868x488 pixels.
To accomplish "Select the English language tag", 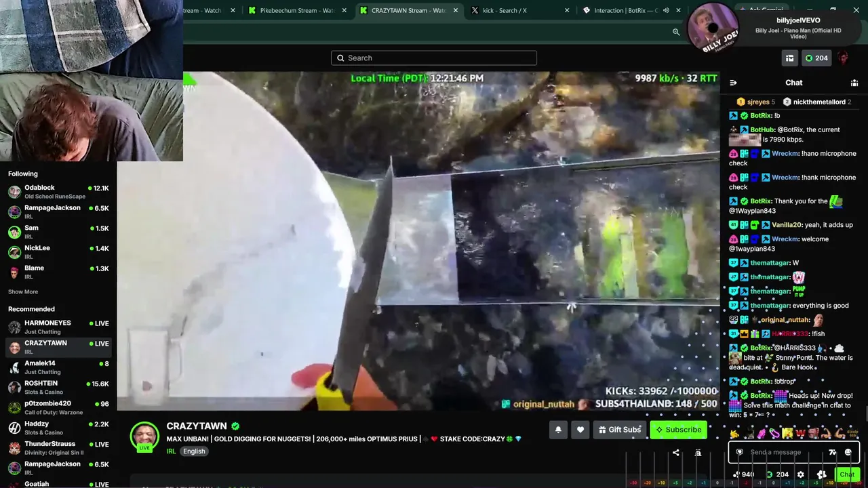I will 194,451.
